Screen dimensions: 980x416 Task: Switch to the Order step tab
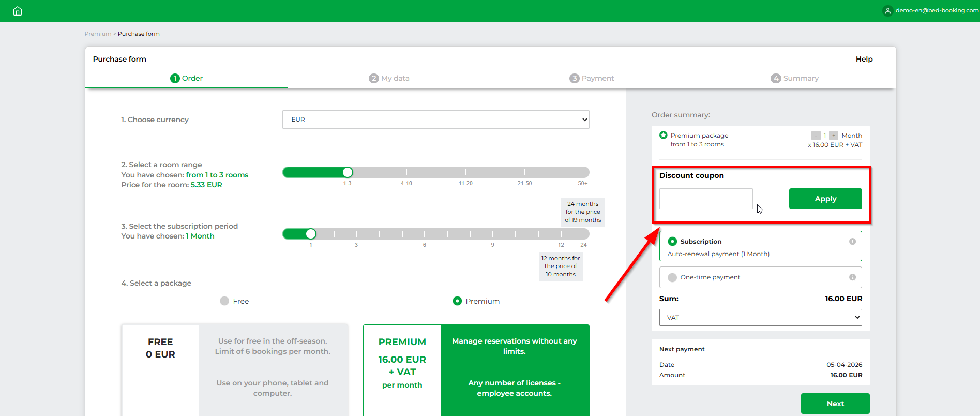coord(186,78)
